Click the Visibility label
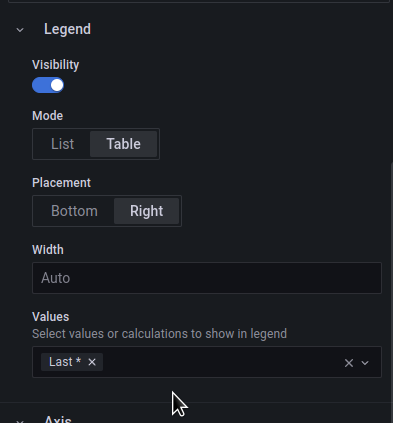The width and height of the screenshot is (393, 423). click(x=56, y=65)
